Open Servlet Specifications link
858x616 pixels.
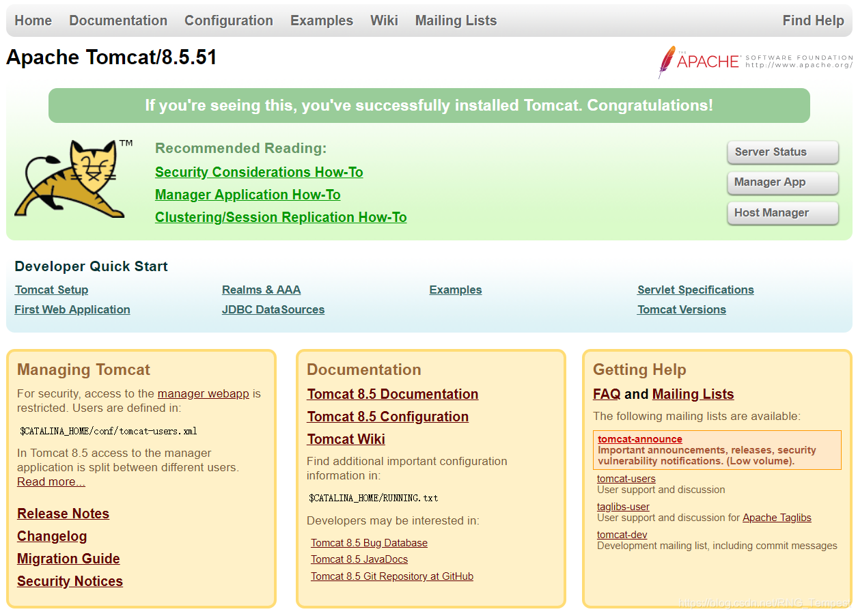point(695,290)
